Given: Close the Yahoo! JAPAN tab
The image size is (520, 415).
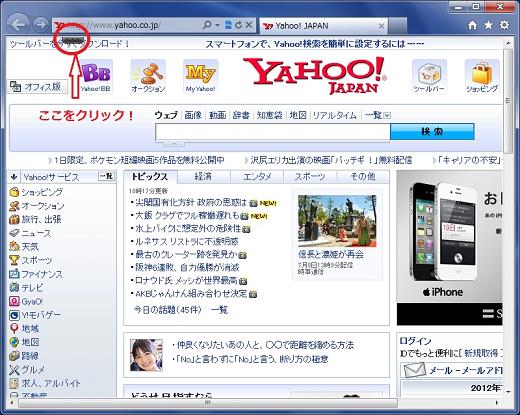Looking at the screenshot, I should 381,26.
